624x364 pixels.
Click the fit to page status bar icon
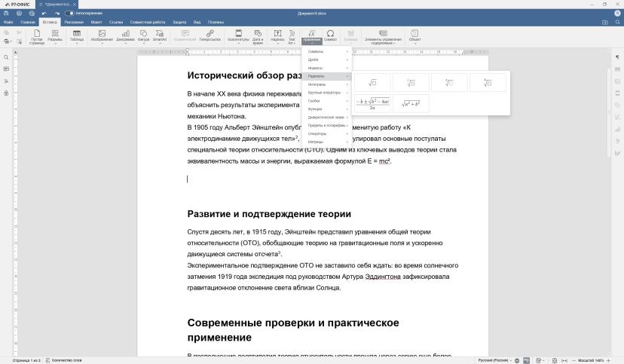(555, 360)
